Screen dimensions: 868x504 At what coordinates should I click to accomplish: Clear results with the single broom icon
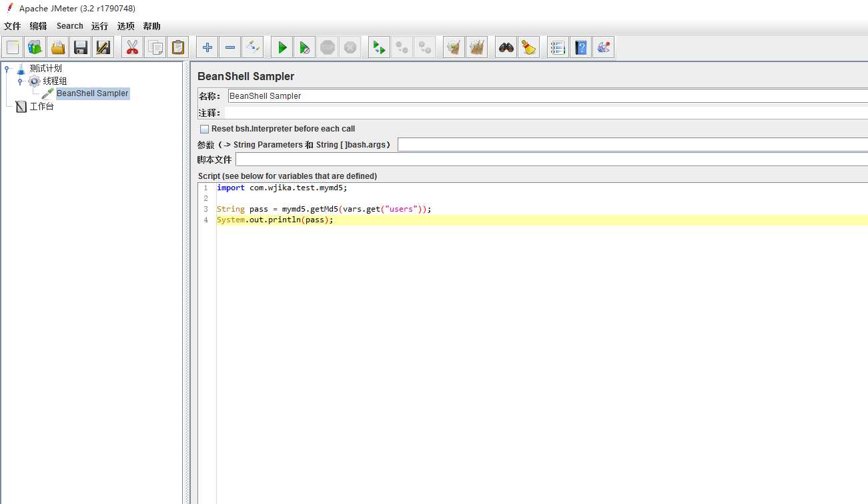pyautogui.click(x=454, y=47)
